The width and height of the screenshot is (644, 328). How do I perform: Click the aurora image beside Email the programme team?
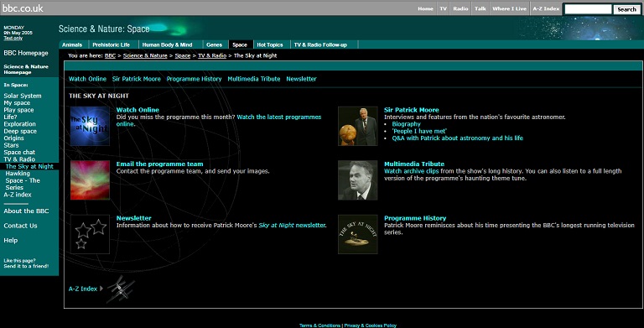(x=90, y=180)
